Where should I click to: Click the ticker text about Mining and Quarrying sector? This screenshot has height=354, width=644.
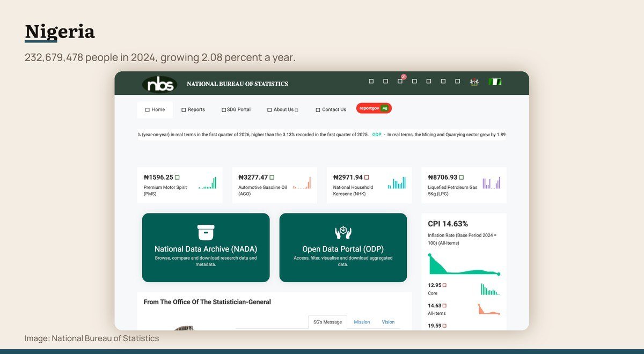tap(447, 135)
